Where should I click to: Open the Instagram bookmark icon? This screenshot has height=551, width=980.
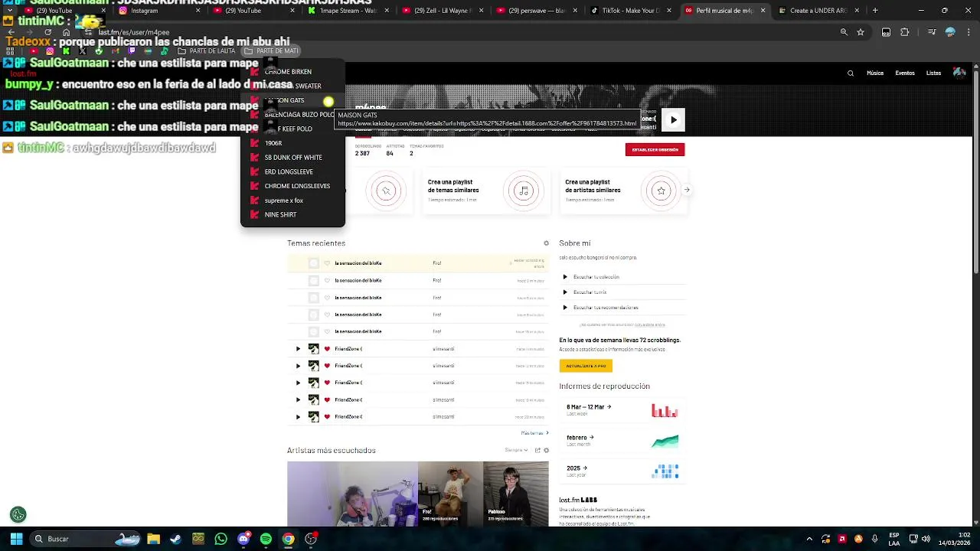click(x=50, y=51)
